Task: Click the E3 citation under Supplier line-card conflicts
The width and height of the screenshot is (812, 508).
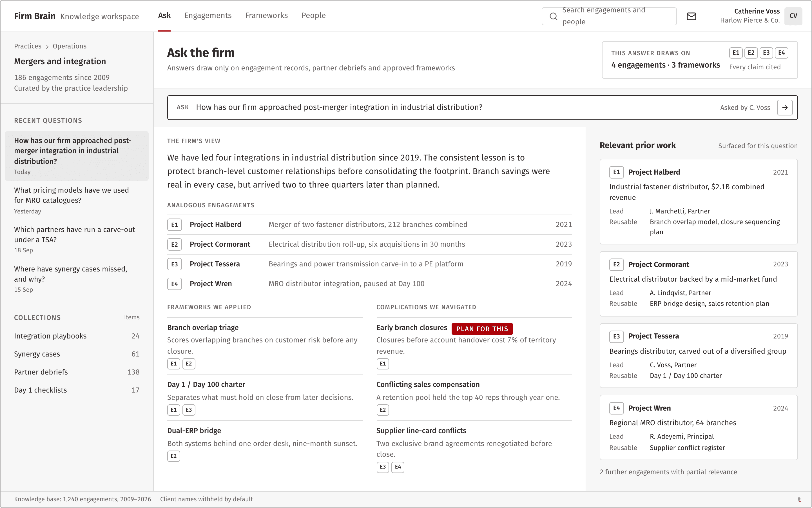Action: (x=383, y=467)
